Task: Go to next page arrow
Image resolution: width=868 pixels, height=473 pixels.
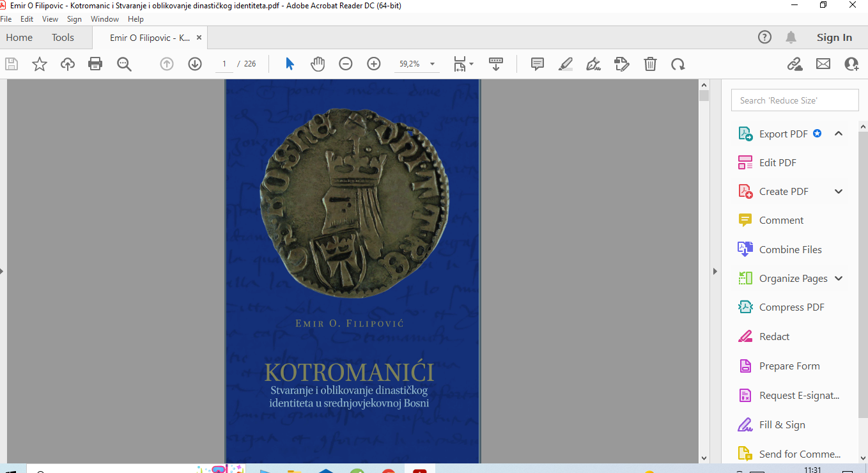Action: click(x=195, y=64)
